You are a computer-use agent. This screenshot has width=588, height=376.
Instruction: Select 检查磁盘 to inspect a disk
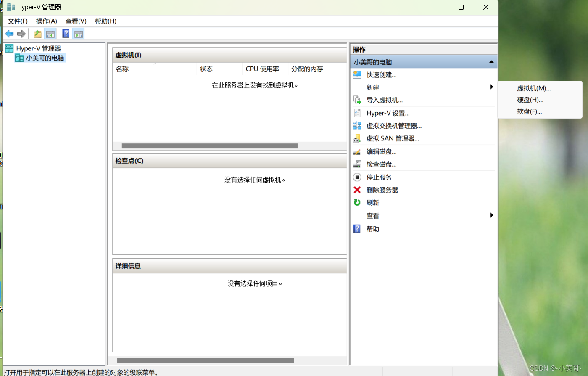[x=381, y=164]
